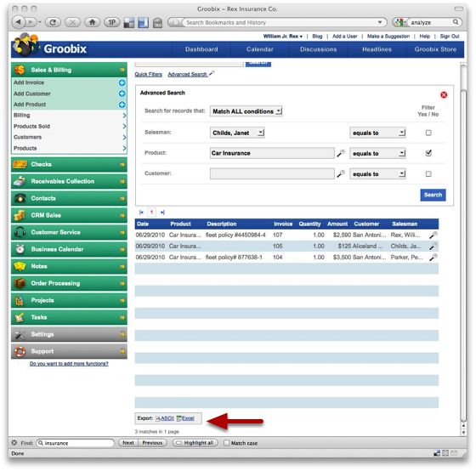The width and height of the screenshot is (476, 471).
Task: Toggle the Match case checkbox
Action: (x=226, y=443)
